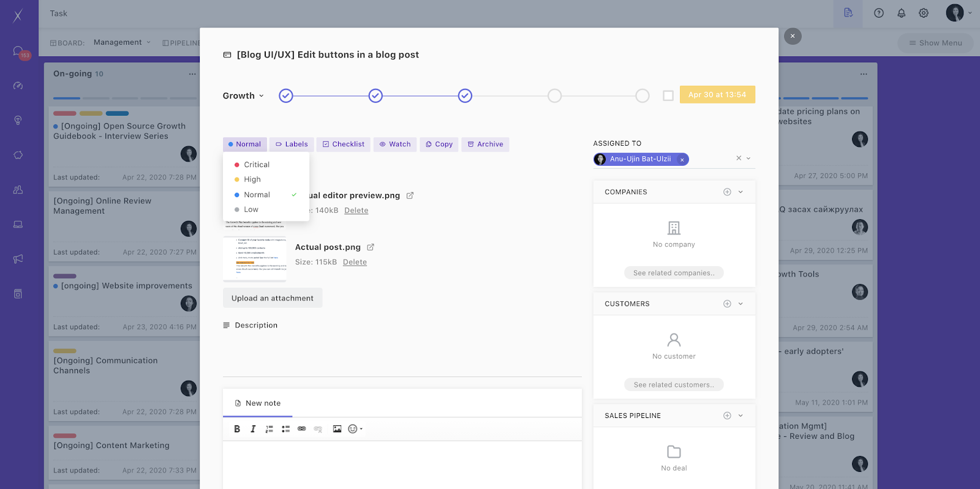The height and width of the screenshot is (489, 980).
Task: Click the red label on Content Marketing card
Action: (x=65, y=436)
